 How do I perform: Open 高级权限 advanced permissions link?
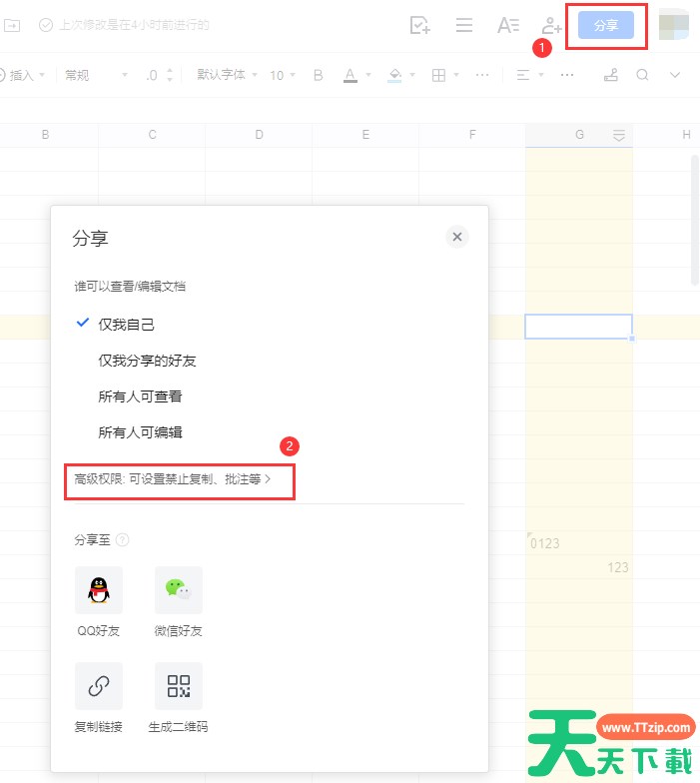click(x=172, y=479)
